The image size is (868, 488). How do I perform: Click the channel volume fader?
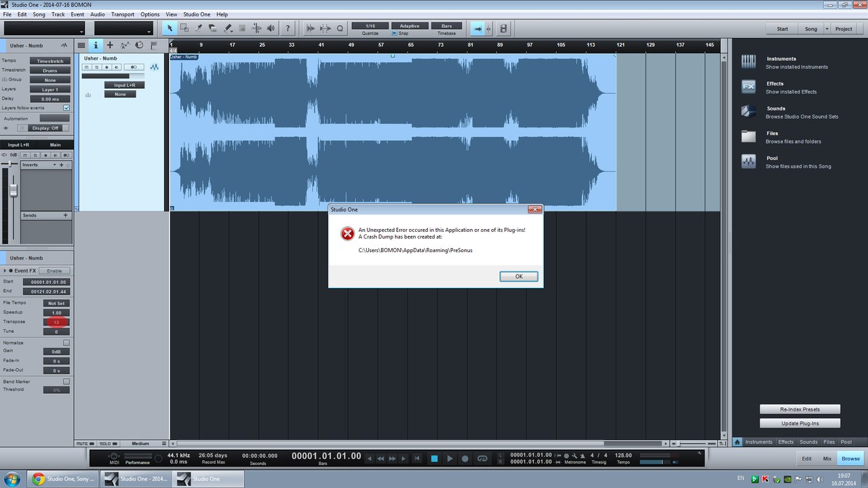coord(13,190)
